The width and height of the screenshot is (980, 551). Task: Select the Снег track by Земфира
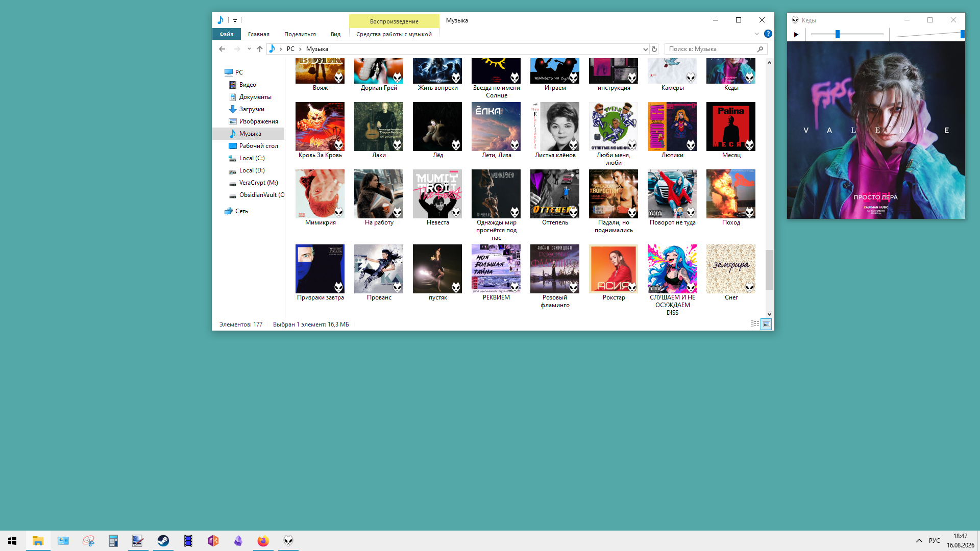pos(731,273)
